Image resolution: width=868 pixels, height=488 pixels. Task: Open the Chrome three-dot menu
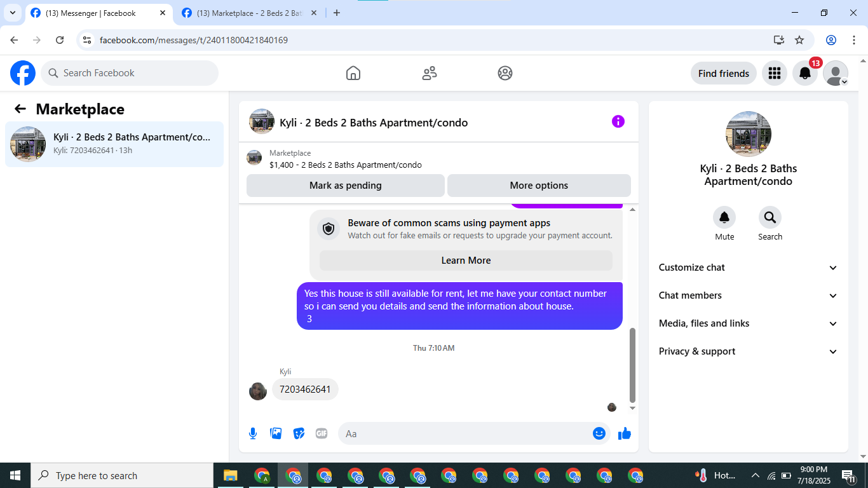click(x=853, y=40)
